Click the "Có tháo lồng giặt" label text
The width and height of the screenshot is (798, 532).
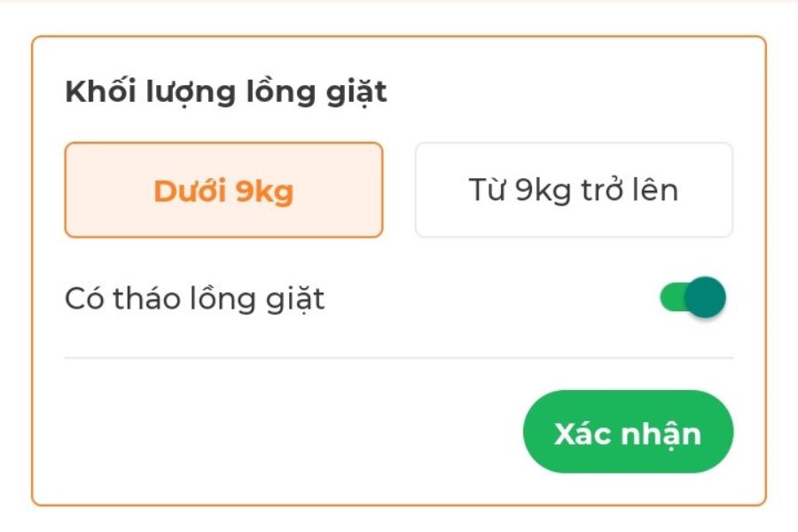(x=195, y=299)
